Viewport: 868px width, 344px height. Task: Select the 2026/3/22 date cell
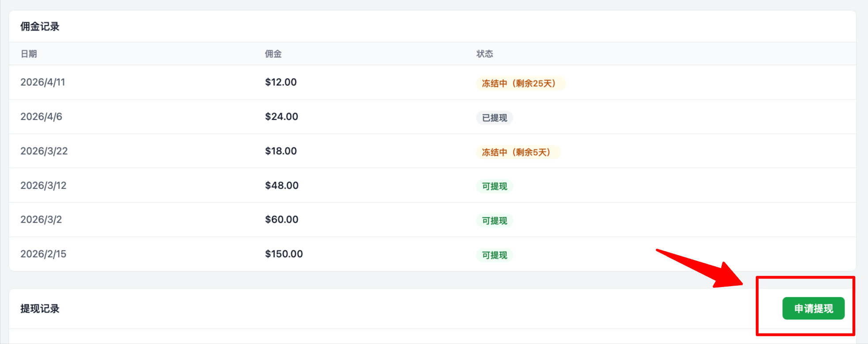point(44,151)
